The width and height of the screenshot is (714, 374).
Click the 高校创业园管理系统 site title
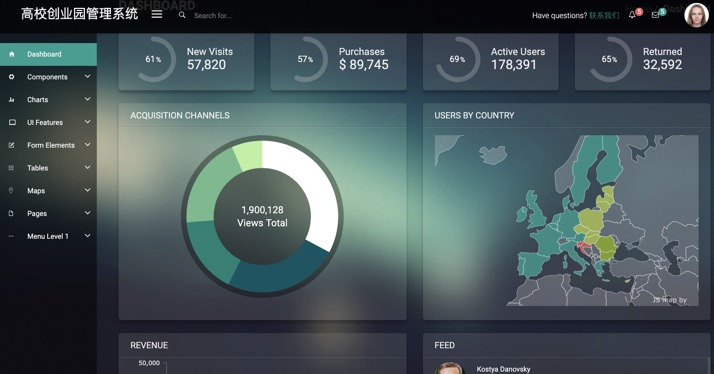79,14
